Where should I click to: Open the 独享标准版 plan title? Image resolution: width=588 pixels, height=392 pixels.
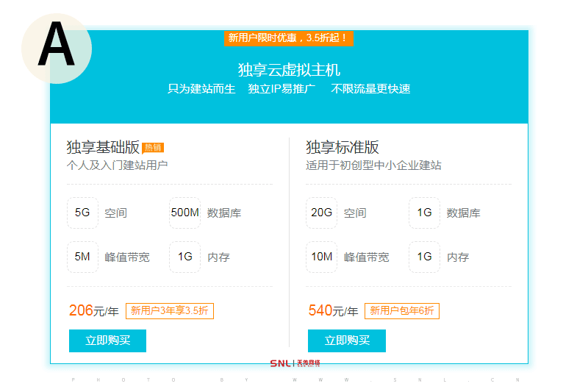pos(343,147)
